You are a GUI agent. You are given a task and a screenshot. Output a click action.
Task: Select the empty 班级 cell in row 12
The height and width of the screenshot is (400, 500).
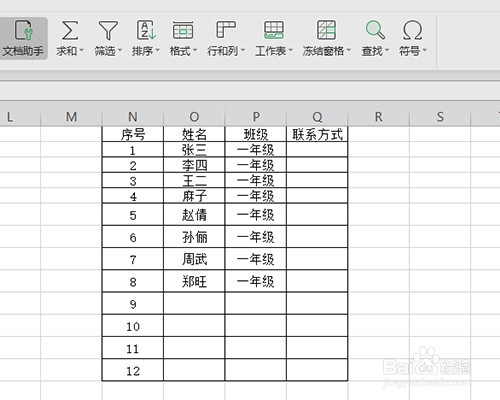tap(256, 370)
